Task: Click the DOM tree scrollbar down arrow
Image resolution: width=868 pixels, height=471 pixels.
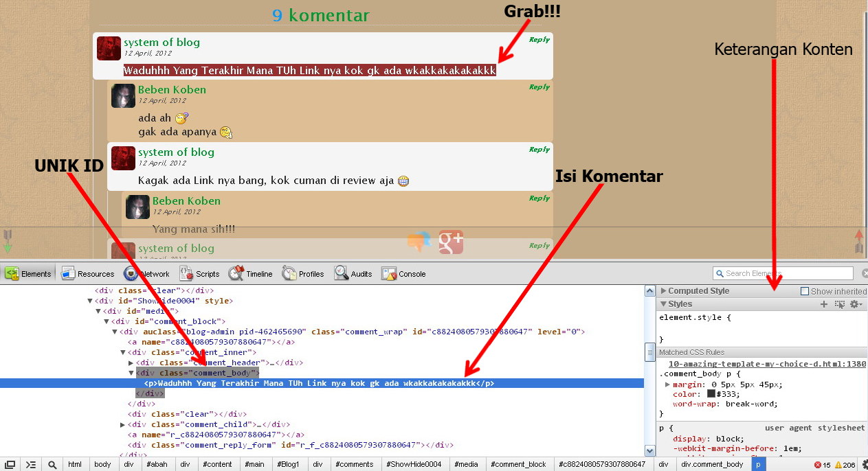Action: tap(650, 451)
